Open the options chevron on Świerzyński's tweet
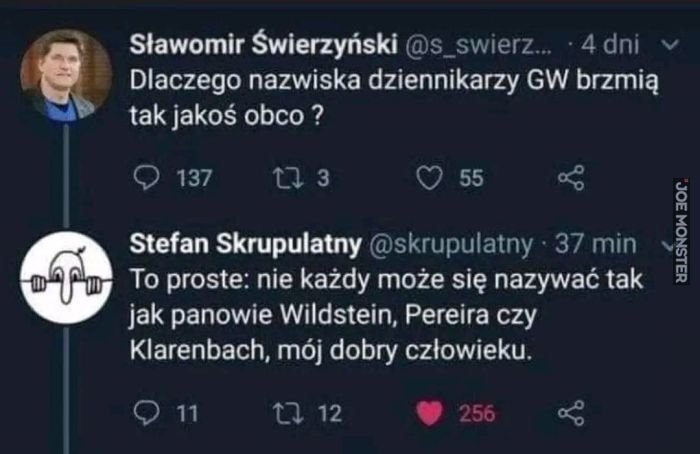The width and height of the screenshot is (700, 454). 668,44
